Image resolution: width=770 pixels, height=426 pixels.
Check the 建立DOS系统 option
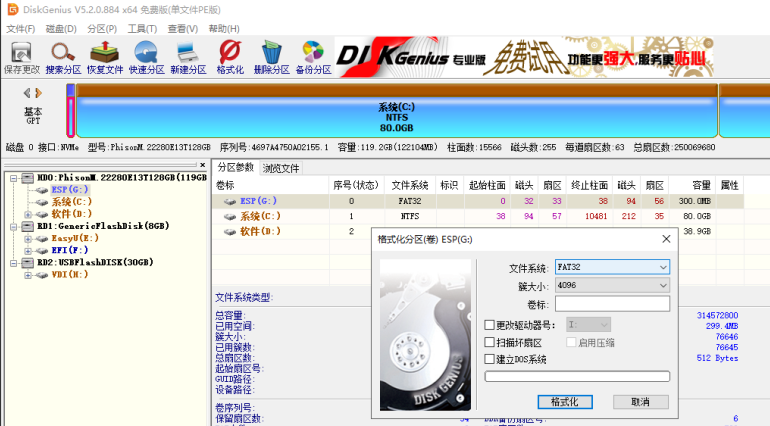coord(489,359)
